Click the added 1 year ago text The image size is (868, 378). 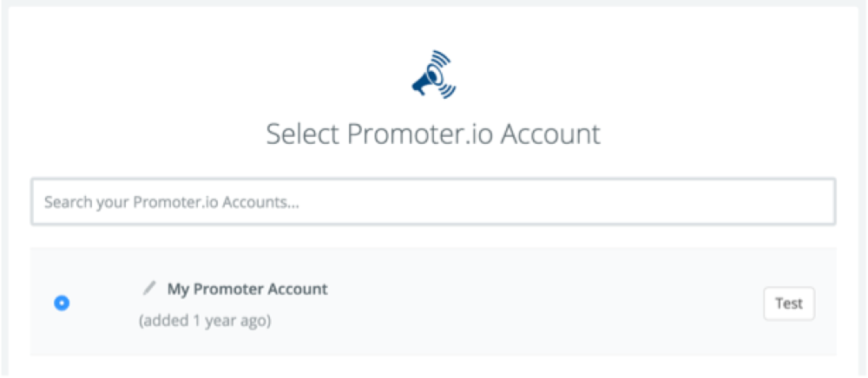point(205,321)
